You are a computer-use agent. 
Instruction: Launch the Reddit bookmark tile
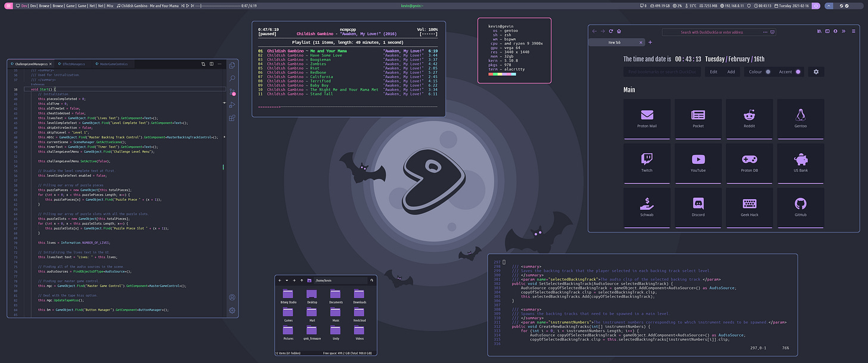point(749,118)
